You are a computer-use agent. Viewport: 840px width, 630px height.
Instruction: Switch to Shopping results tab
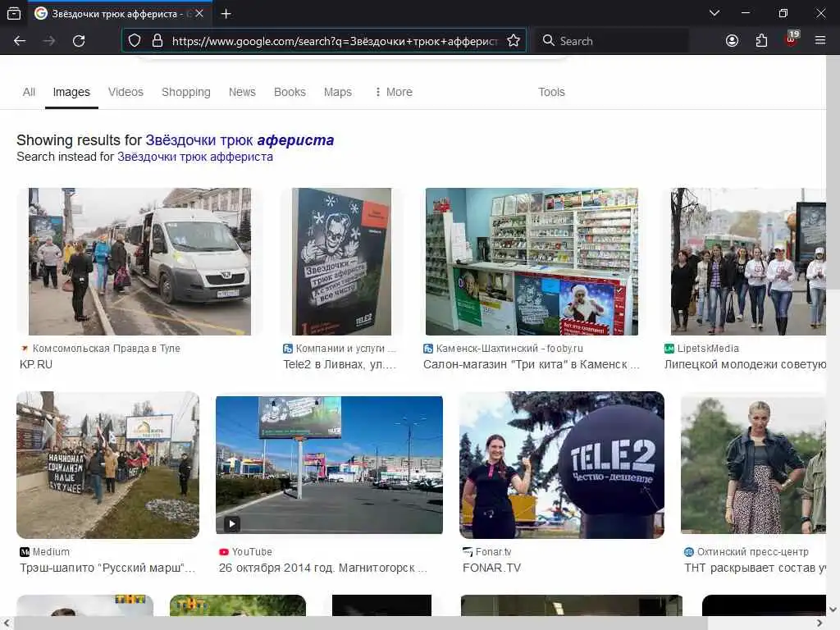(x=186, y=92)
